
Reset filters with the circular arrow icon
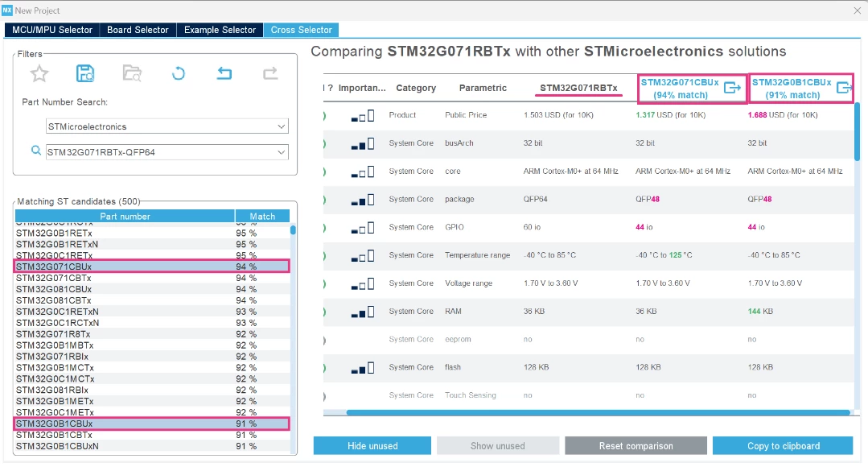pos(179,73)
